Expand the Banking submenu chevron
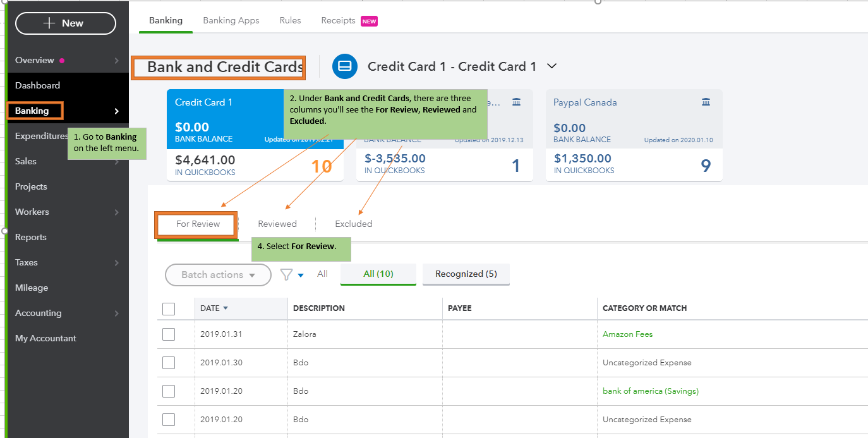This screenshot has width=868, height=438. pyautogui.click(x=116, y=111)
